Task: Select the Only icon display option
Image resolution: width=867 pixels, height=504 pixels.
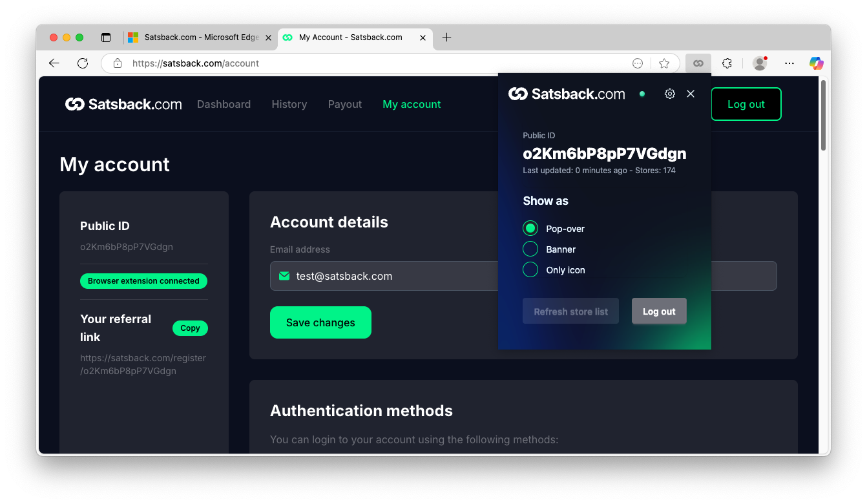Action: click(530, 269)
